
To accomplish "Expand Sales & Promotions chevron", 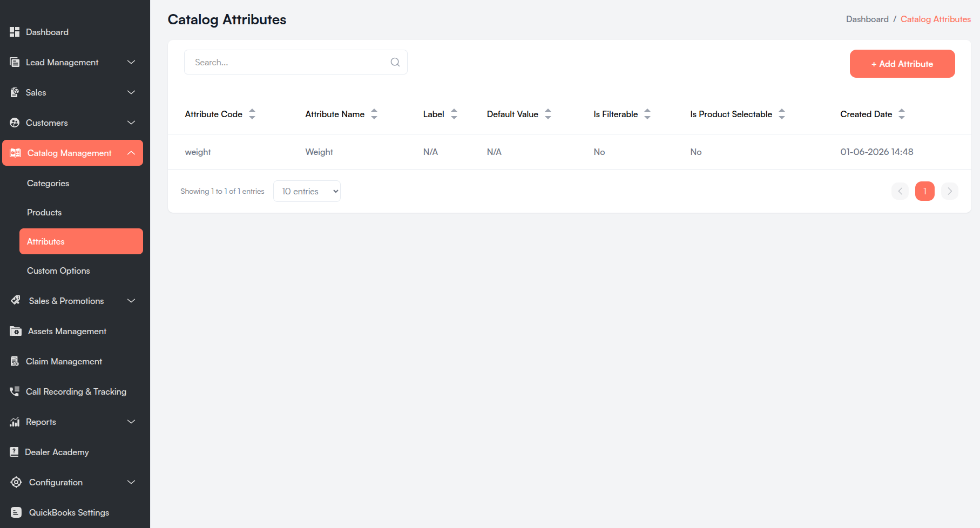I will [x=131, y=301].
